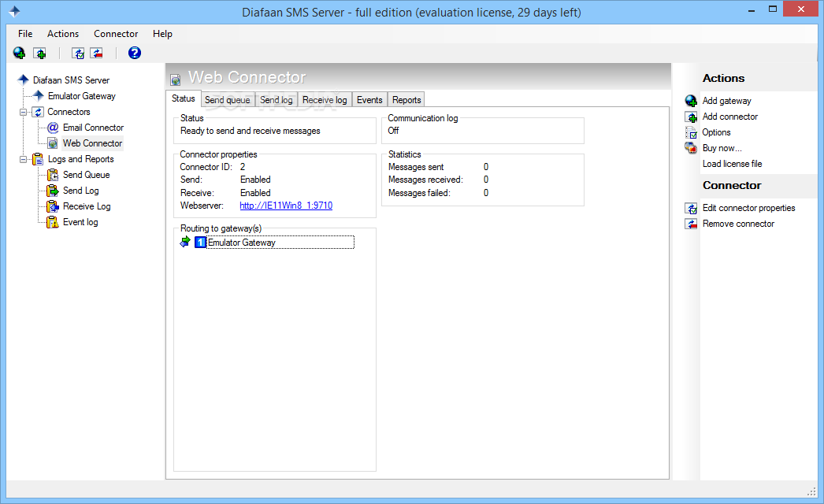Open the Actions menu
Screen dimensions: 824x504
[x=63, y=34]
